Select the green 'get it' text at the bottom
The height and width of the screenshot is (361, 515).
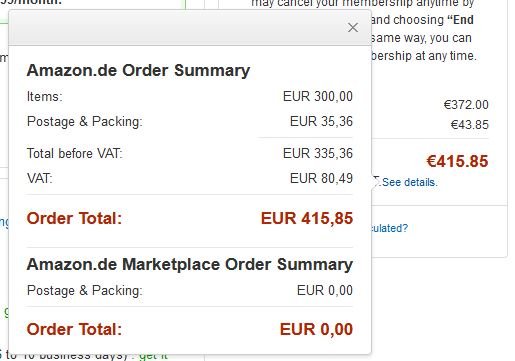click(x=153, y=356)
